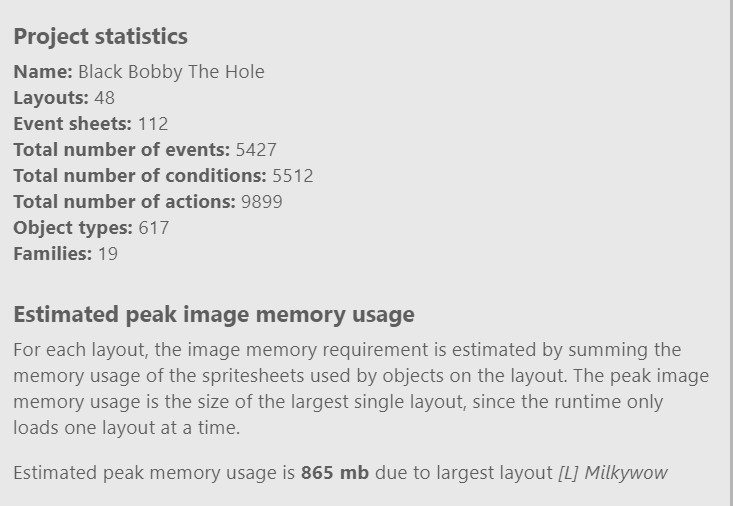
Task: Click the Total number of conditions label
Action: [x=140, y=176]
